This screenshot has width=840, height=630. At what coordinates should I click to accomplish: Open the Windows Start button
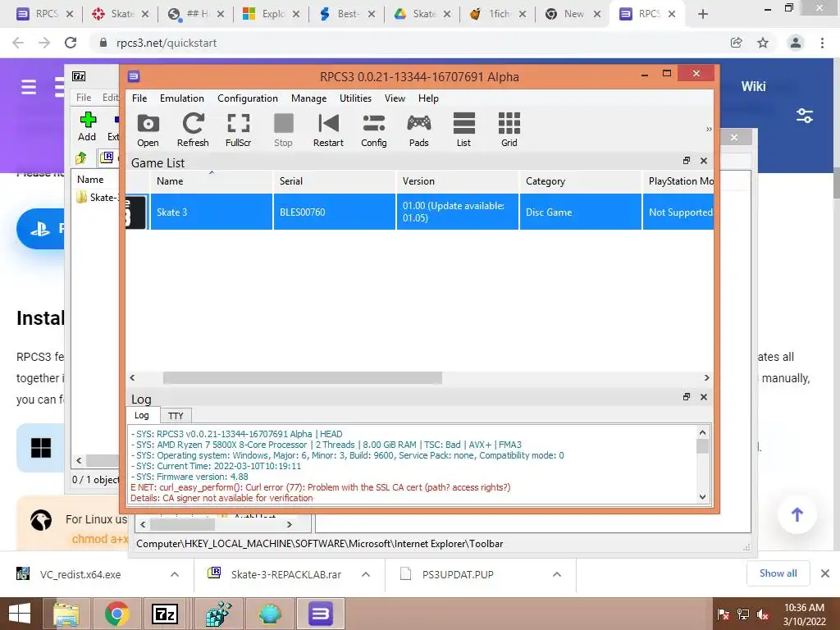point(20,614)
